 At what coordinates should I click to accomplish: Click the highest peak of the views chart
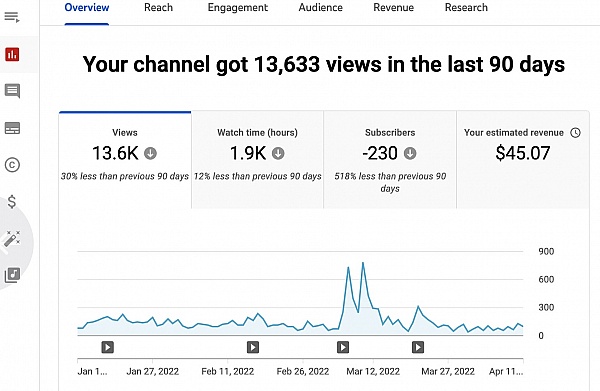[363, 263]
